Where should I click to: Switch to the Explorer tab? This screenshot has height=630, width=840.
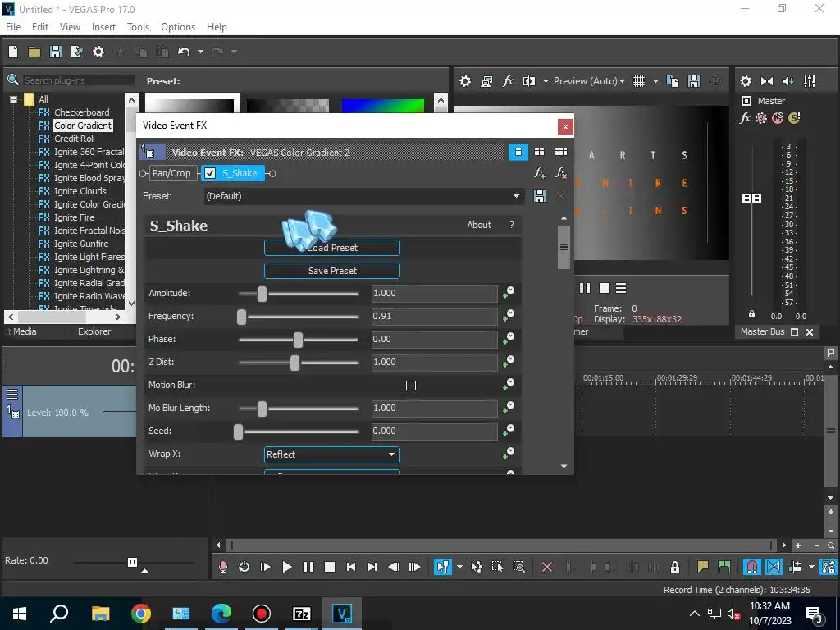point(94,331)
